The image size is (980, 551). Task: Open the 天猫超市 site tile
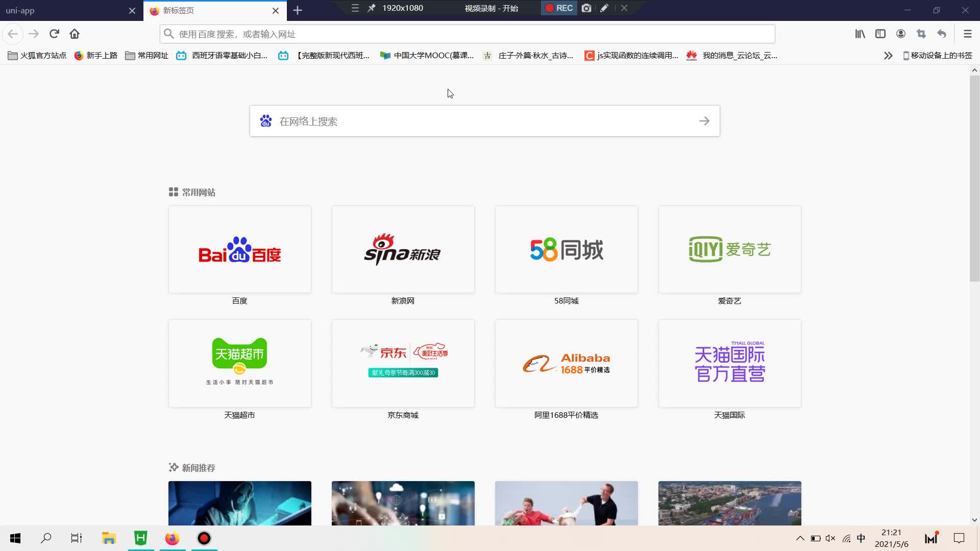[x=239, y=363]
